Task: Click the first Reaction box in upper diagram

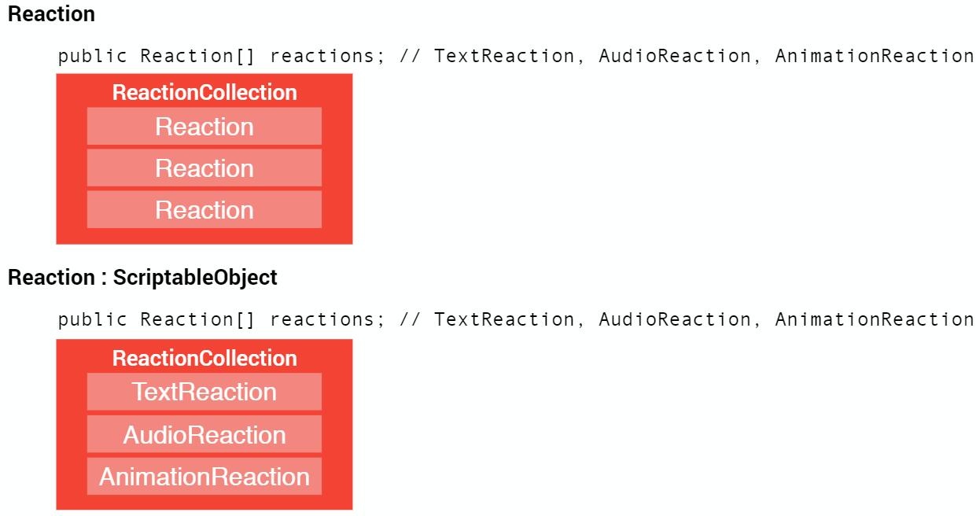Action: [x=204, y=127]
